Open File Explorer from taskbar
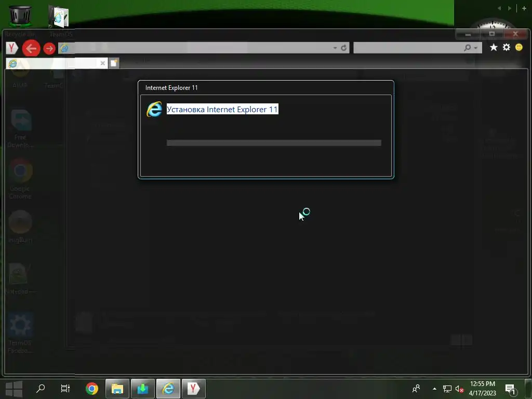532x399 pixels. (x=117, y=389)
